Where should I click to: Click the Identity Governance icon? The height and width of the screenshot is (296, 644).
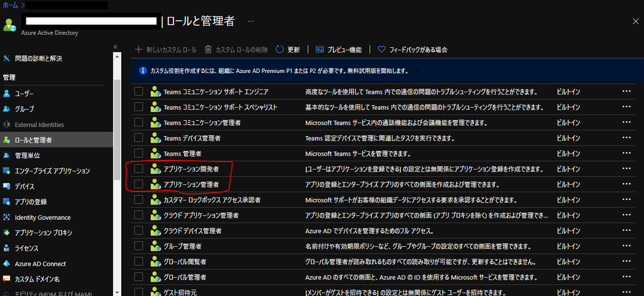(6, 217)
